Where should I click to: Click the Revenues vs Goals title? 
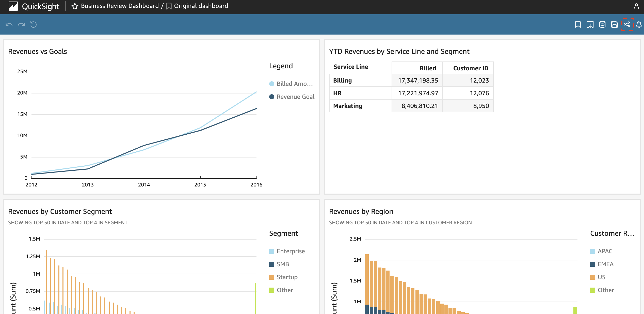[x=38, y=52]
